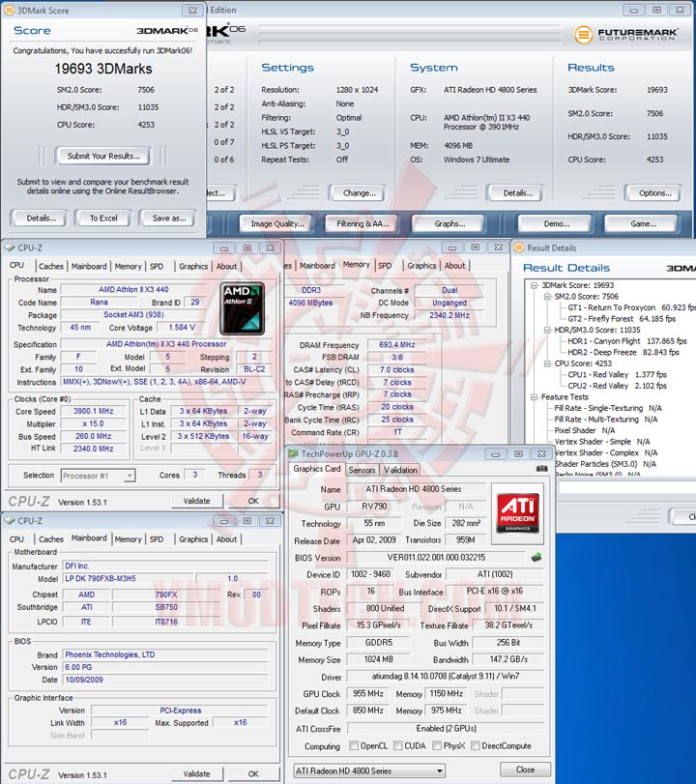Switch to the Caches tab in top CPU-Z window
The height and width of the screenshot is (784, 696).
(x=51, y=267)
